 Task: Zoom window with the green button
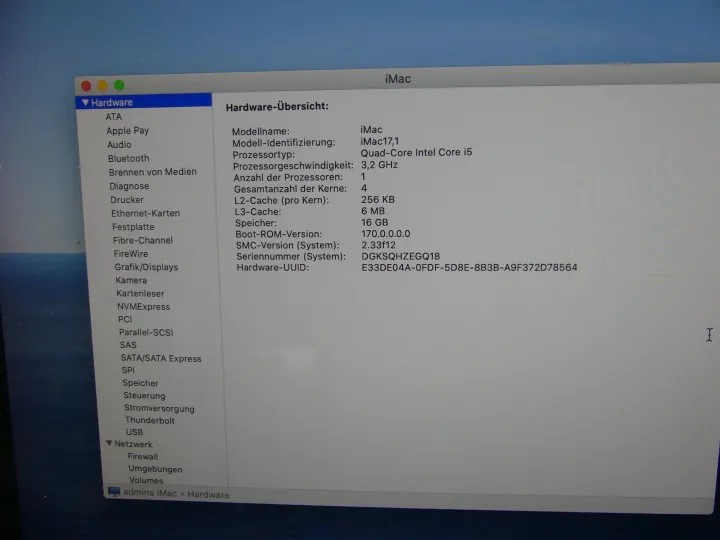click(x=119, y=85)
